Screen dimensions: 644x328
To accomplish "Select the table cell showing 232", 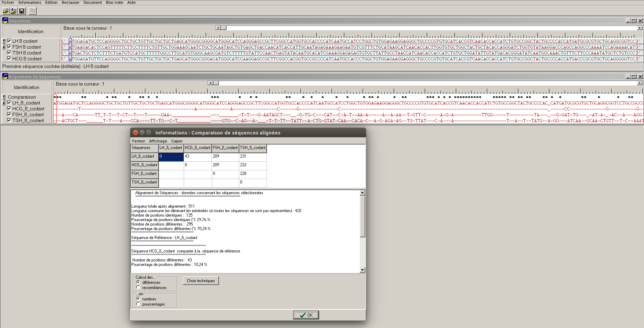I will pyautogui.click(x=253, y=166).
